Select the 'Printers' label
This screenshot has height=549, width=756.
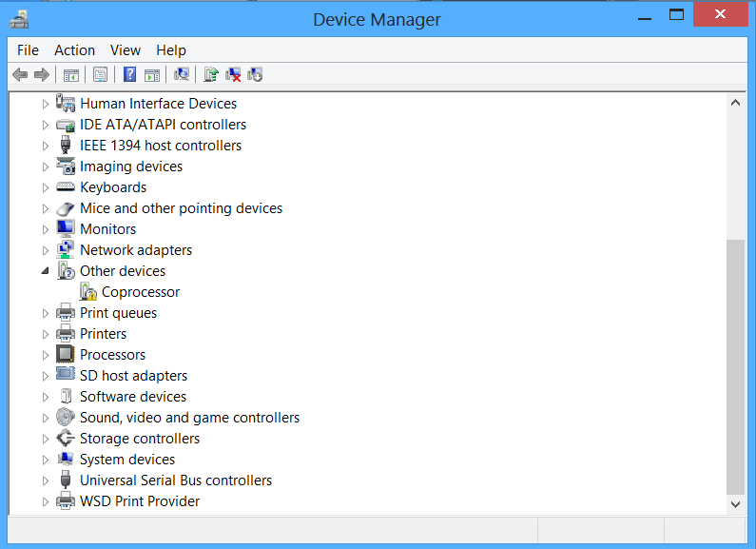104,334
